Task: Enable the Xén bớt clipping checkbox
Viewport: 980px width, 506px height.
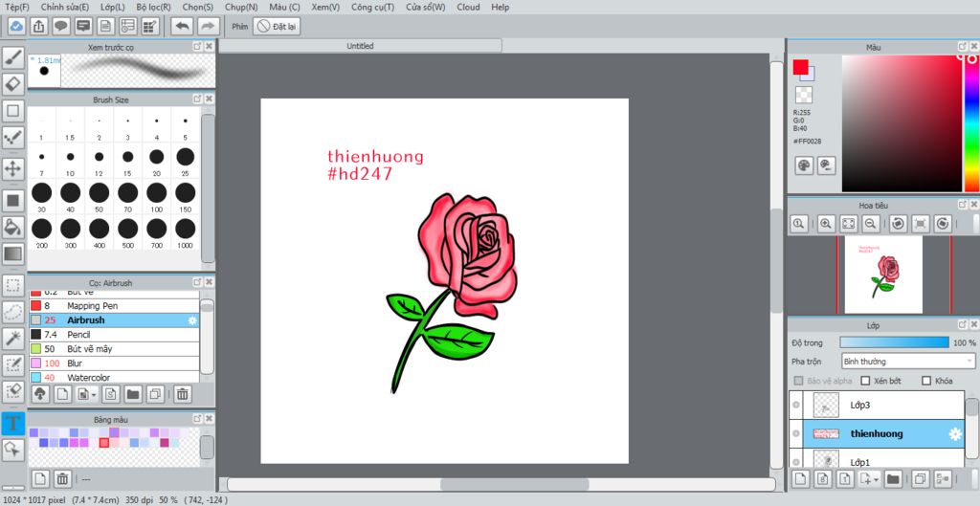Action: tap(865, 381)
